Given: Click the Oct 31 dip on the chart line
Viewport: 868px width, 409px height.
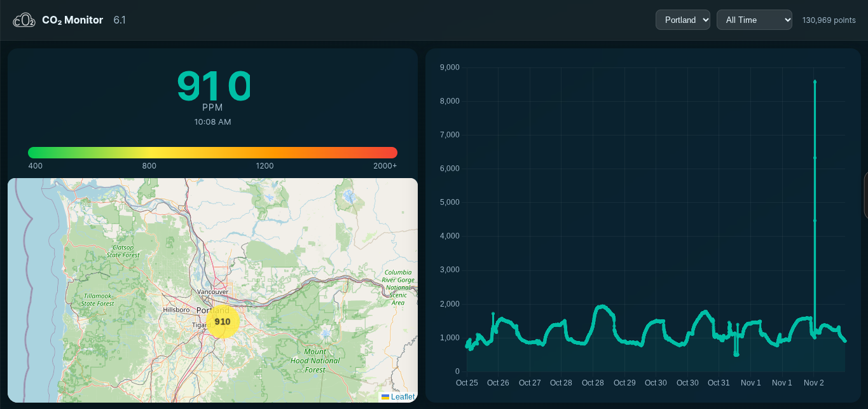Looking at the screenshot, I should click(736, 353).
